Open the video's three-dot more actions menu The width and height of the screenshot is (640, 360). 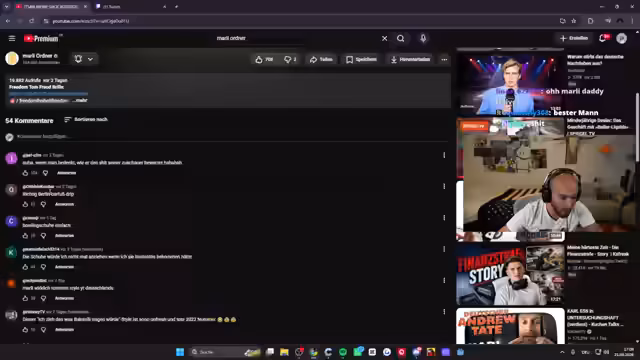[x=444, y=60]
